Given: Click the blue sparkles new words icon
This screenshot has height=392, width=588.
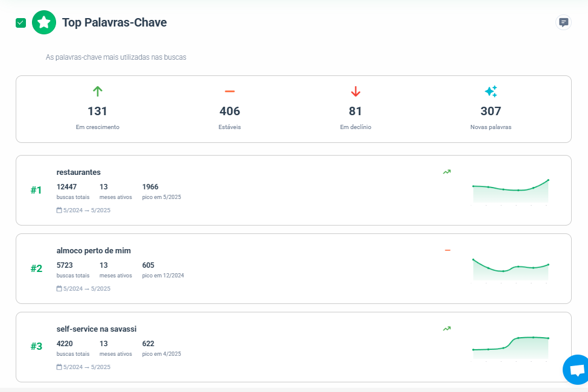Looking at the screenshot, I should (491, 92).
